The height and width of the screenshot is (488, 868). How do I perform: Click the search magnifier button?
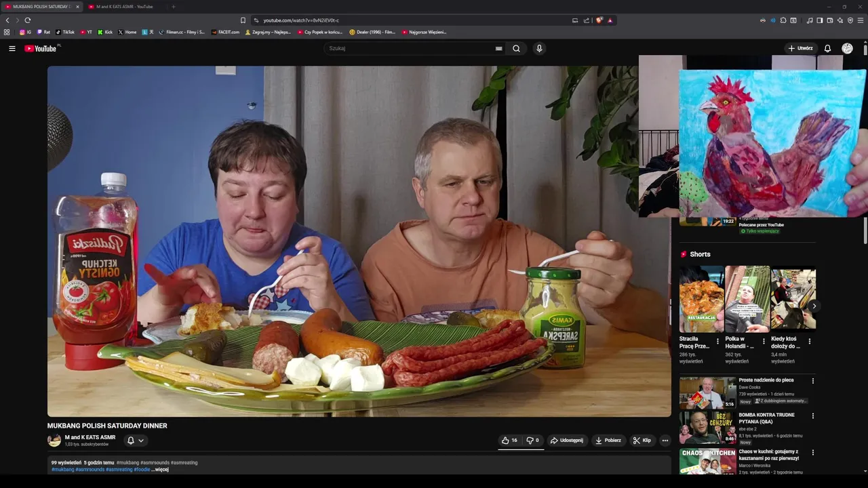pyautogui.click(x=516, y=48)
